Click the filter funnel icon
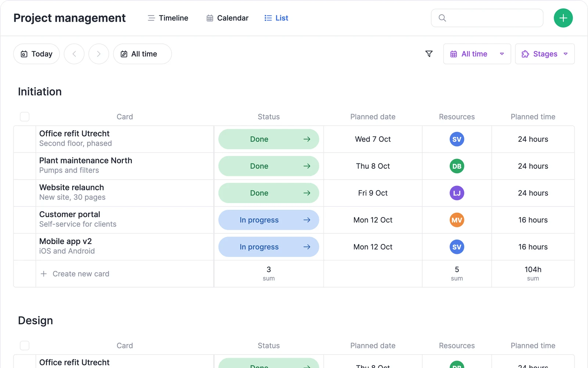Image resolution: width=588 pixels, height=368 pixels. pyautogui.click(x=429, y=54)
